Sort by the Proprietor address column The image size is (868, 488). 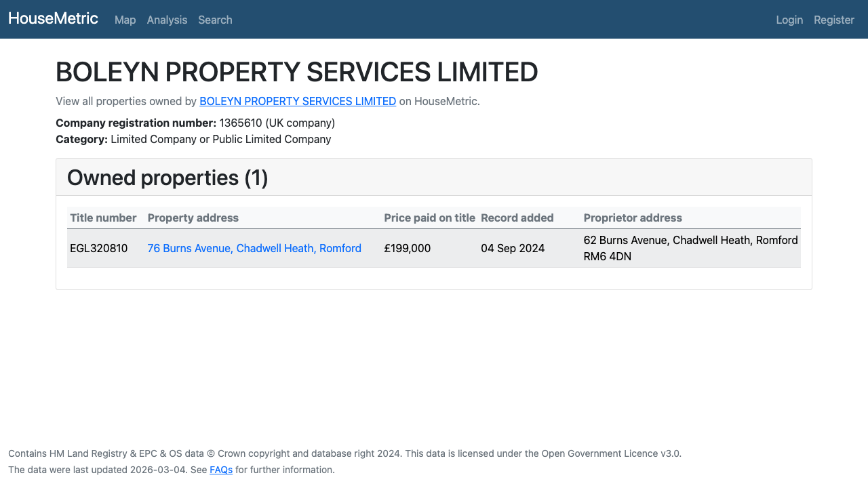point(633,218)
